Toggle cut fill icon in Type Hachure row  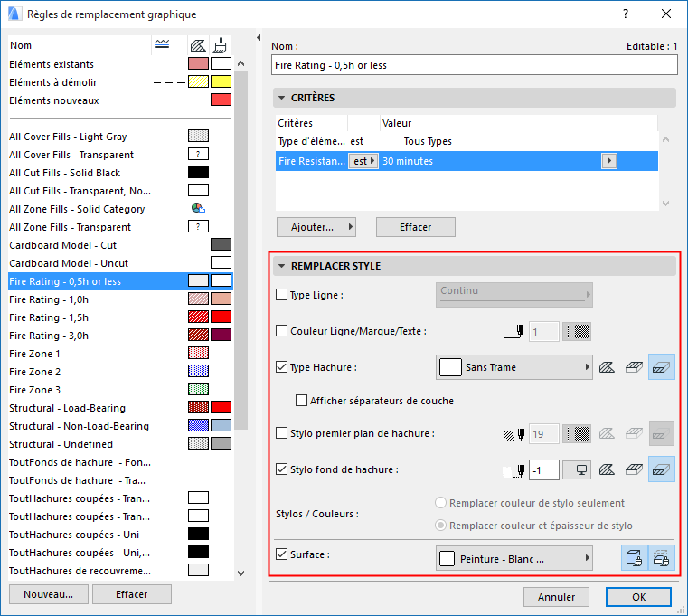click(x=661, y=367)
